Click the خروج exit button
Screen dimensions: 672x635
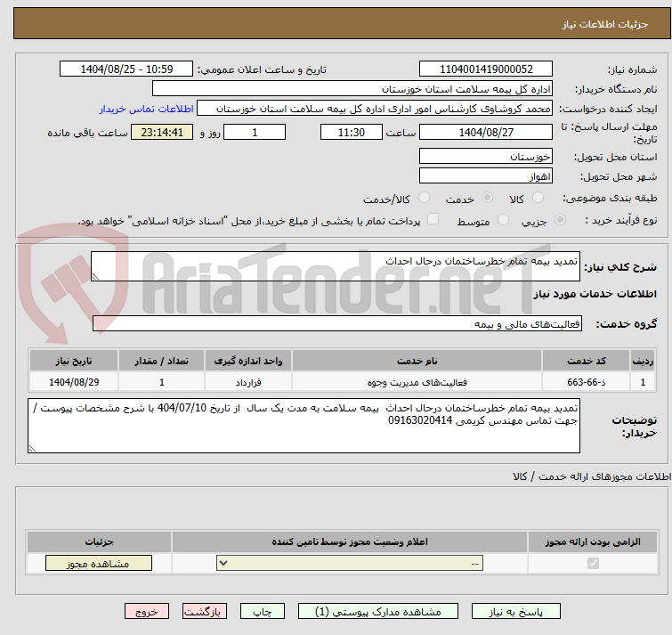147,612
